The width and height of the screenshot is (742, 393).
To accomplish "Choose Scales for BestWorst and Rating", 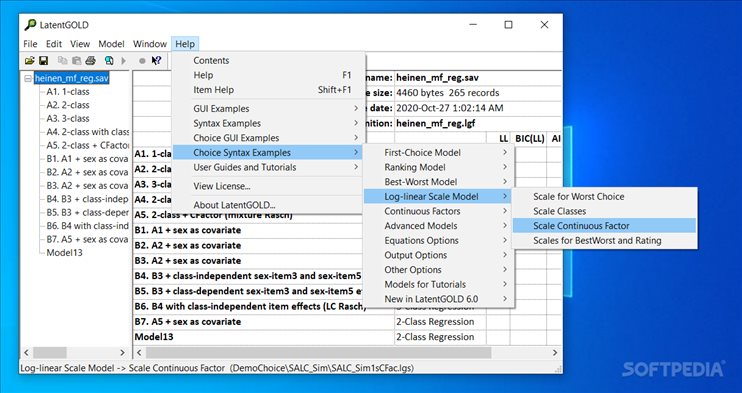I will tap(605, 241).
